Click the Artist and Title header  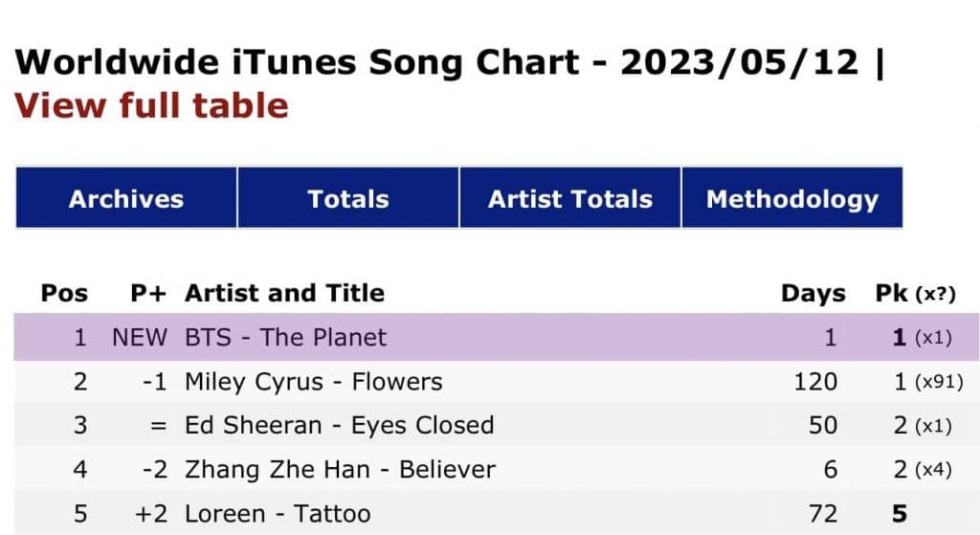pos(284,293)
